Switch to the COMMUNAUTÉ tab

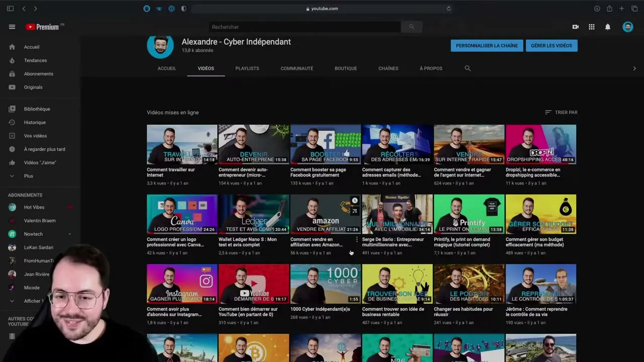pos(296,68)
